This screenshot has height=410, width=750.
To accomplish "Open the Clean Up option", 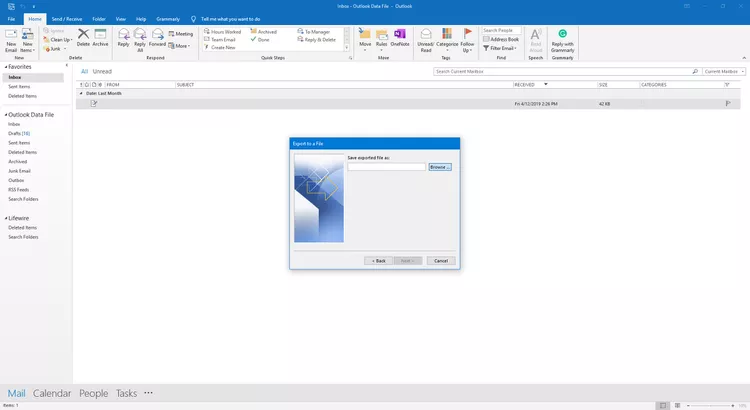I will pyautogui.click(x=57, y=40).
